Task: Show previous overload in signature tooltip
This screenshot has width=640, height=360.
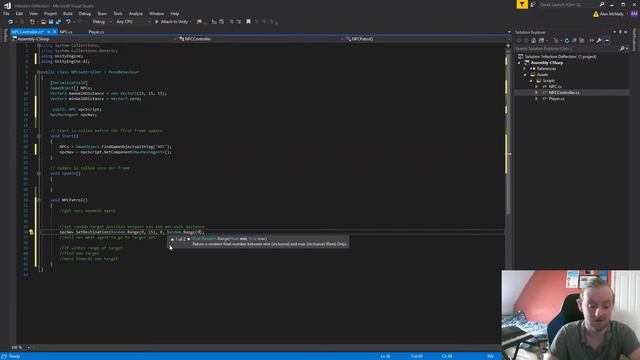Action: coord(172,239)
